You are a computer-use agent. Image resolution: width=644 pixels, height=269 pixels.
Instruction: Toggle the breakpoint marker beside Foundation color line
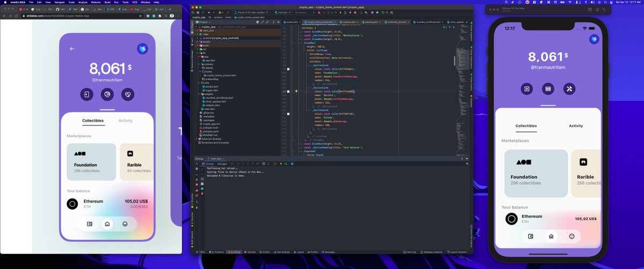pos(288,69)
